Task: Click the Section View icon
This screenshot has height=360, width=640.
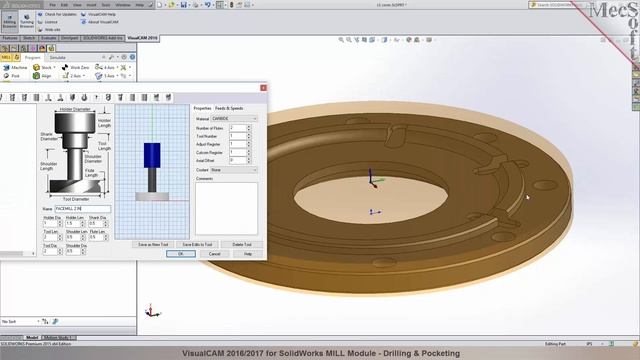Action: pos(364,40)
